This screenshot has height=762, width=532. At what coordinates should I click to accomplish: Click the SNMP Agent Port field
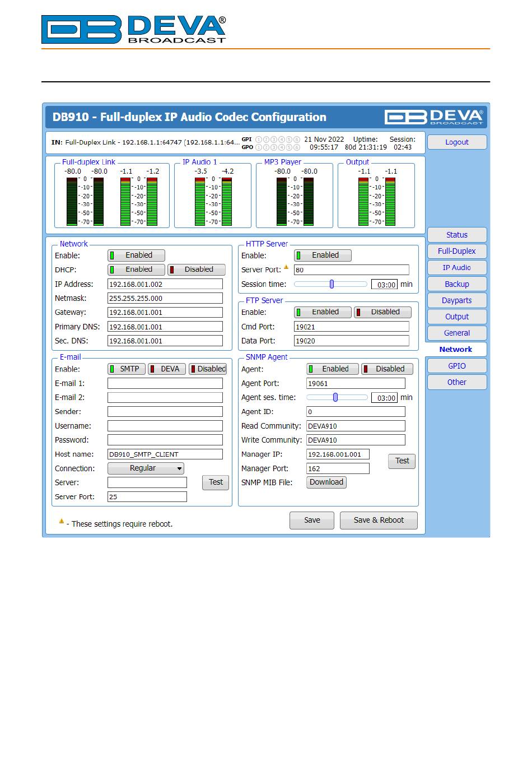[356, 383]
